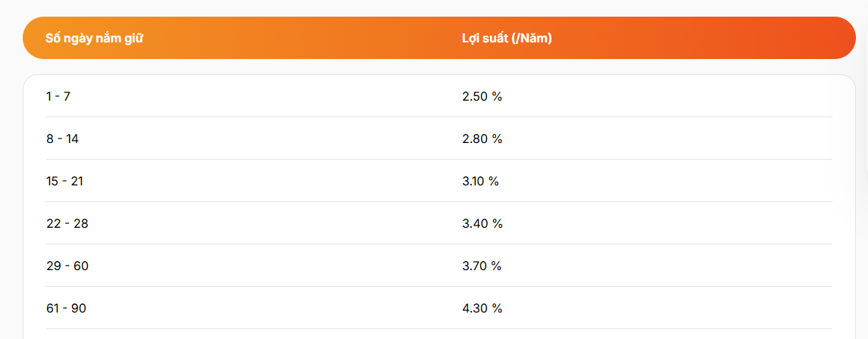Select the "29 - 60" holding days cell
Screen dimensions: 868x339
tap(67, 266)
